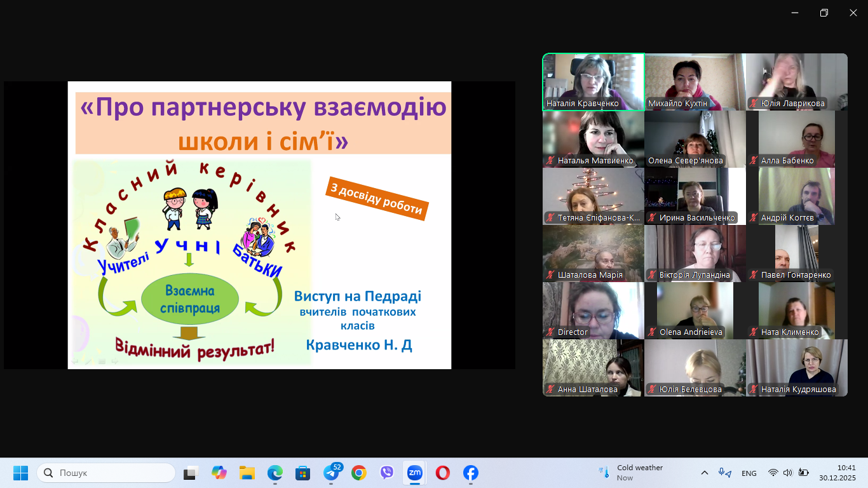Click the Zoom icon in the taskbar
868x488 pixels.
click(414, 473)
